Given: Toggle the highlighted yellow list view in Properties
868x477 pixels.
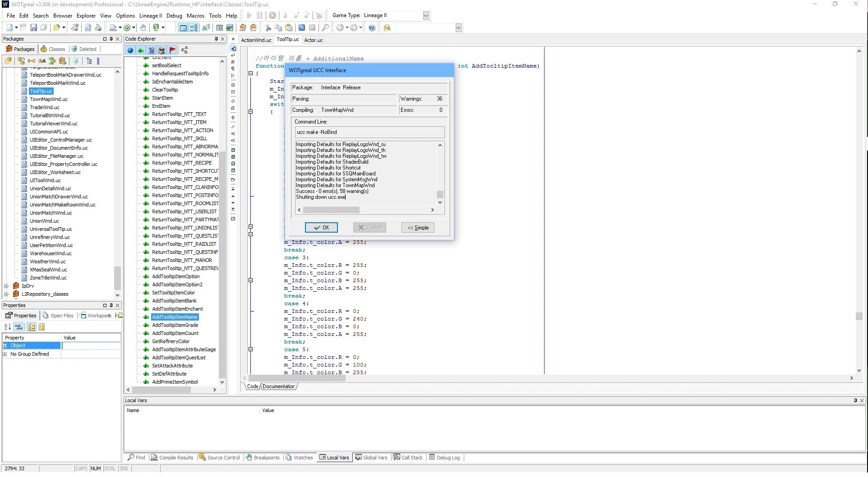Looking at the screenshot, I should pyautogui.click(x=32, y=327).
